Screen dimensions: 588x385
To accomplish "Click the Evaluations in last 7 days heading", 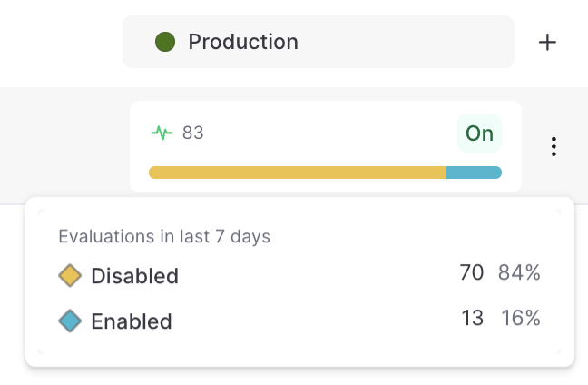I will [x=164, y=237].
